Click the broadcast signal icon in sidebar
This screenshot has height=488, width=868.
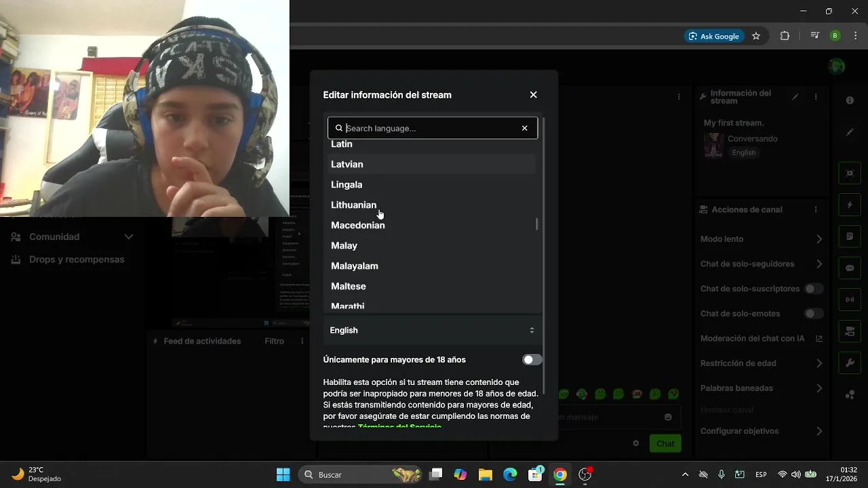coord(850,300)
